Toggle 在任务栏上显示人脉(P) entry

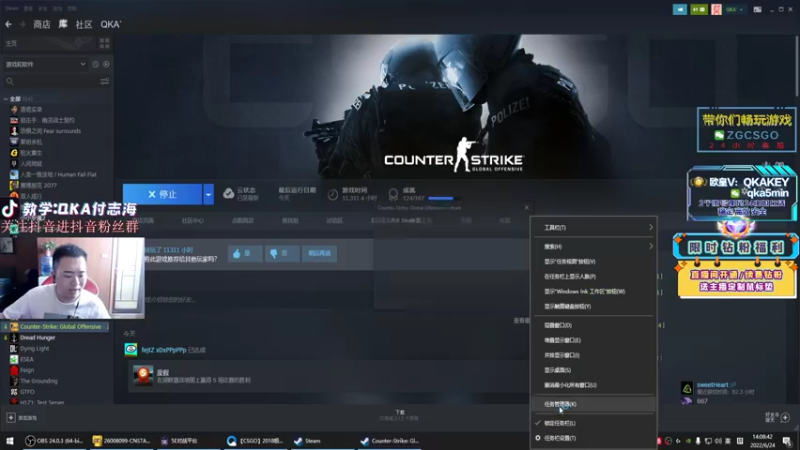pyautogui.click(x=594, y=277)
